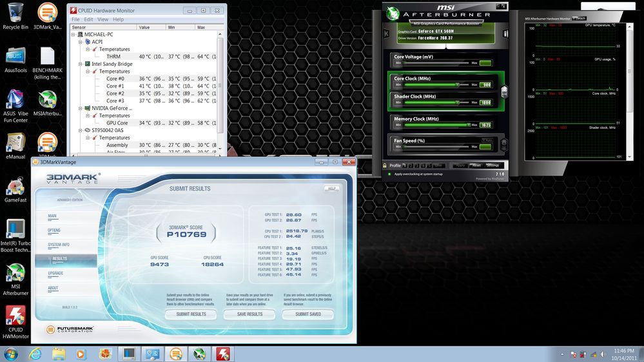Collapse the ST950042 0AS drive node
Viewport: 644px width, 362px height.
(81, 131)
